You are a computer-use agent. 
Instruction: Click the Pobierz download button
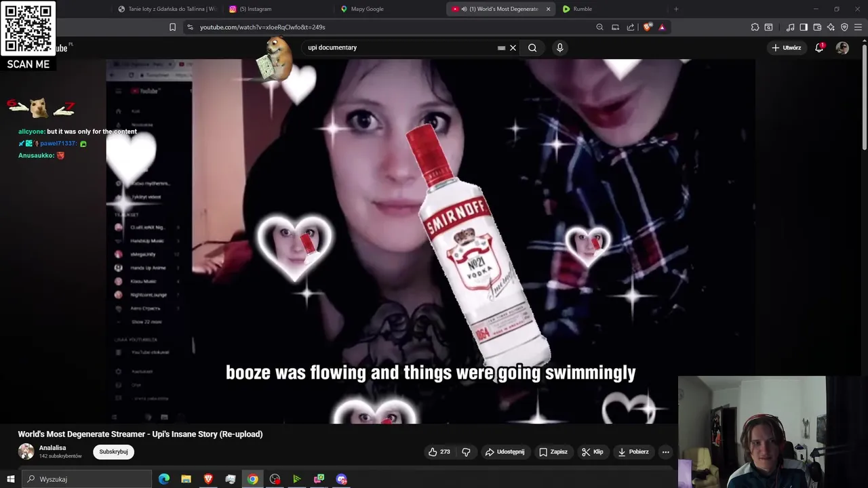[633, 451]
